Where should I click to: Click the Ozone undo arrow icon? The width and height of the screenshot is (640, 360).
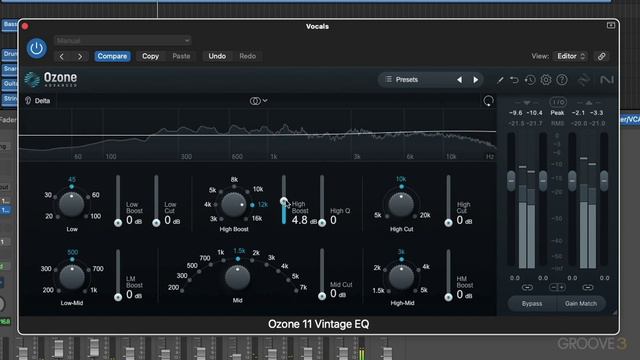[x=514, y=80]
